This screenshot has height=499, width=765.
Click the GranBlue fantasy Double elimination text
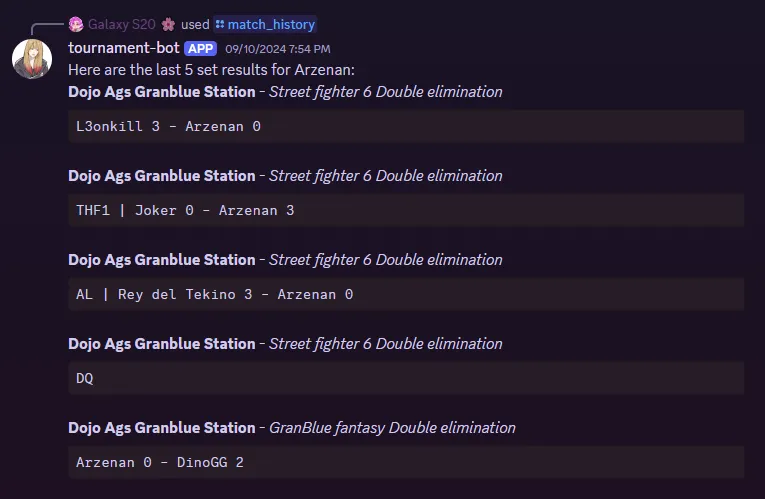tap(392, 428)
